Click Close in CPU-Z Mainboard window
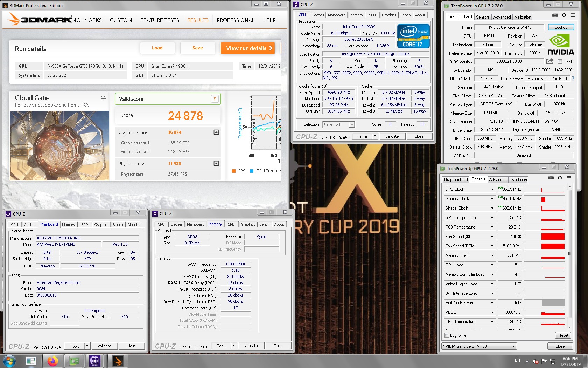588x368 pixels. (x=131, y=346)
